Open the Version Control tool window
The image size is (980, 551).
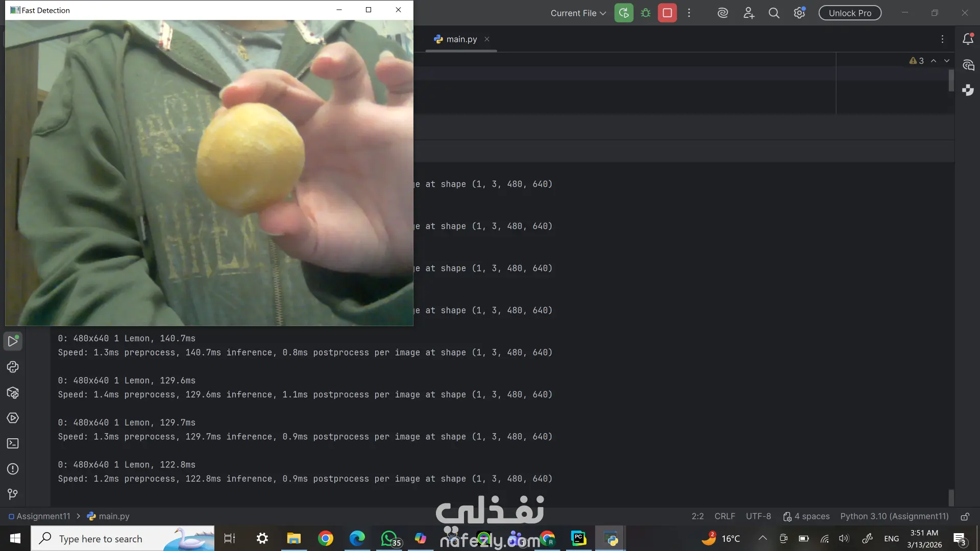tap(13, 494)
